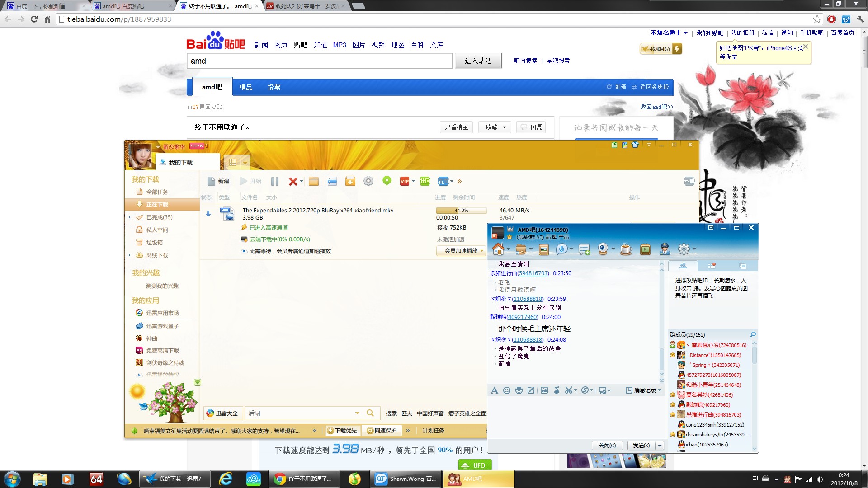
Task: Click 关闭(C) in the QQ chat window
Action: point(607,446)
